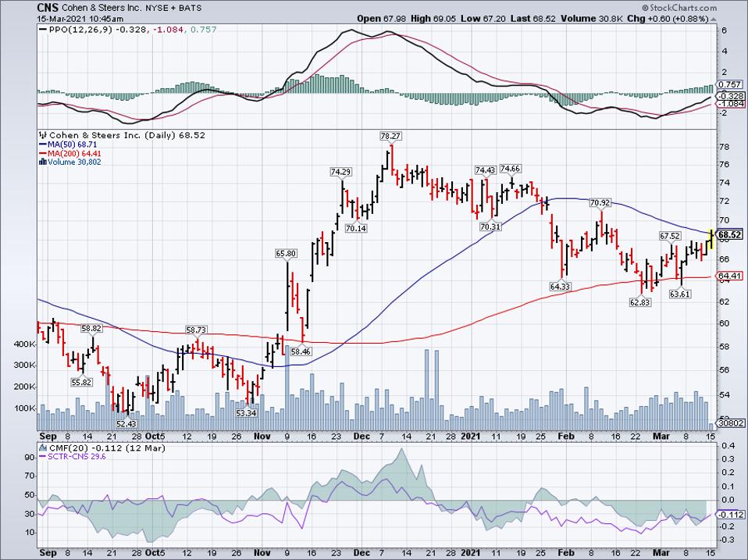Viewport: 748px width, 560px height.
Task: Click the 65.80 price label
Action: (286, 254)
